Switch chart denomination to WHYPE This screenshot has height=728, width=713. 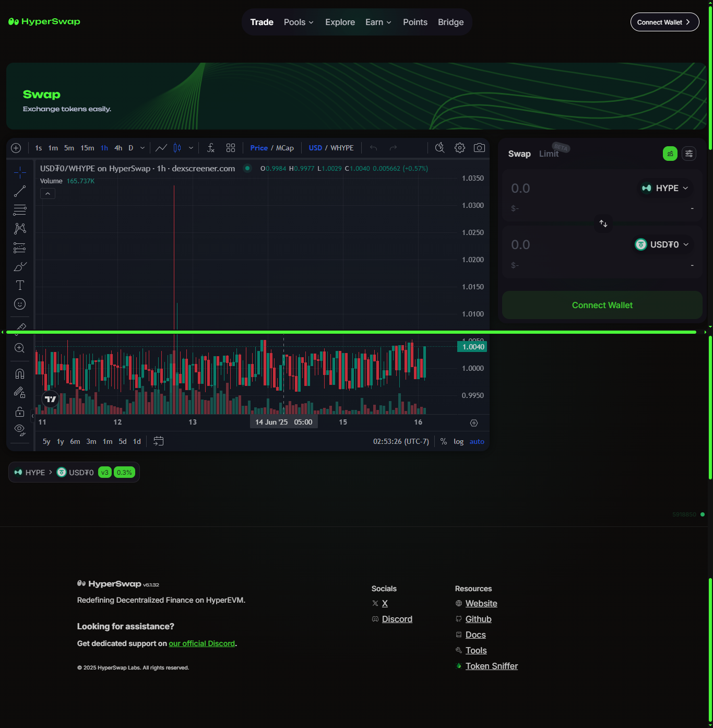pyautogui.click(x=342, y=148)
